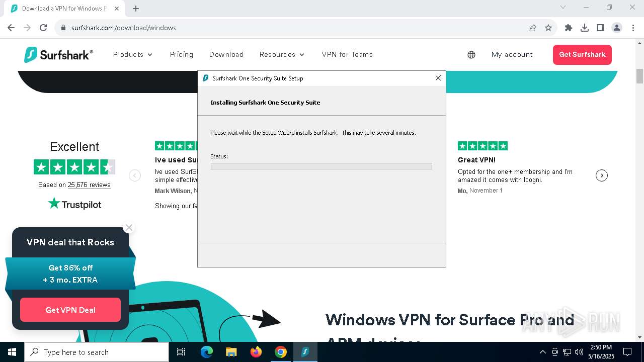
Task: Open the Chrome downloads icon
Action: tap(585, 28)
